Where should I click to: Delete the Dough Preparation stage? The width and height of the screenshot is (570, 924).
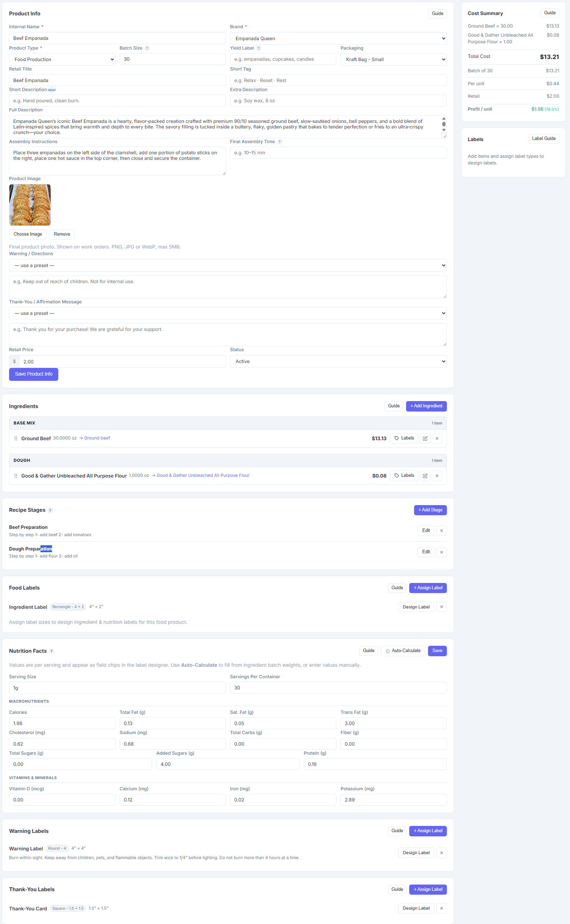click(441, 552)
